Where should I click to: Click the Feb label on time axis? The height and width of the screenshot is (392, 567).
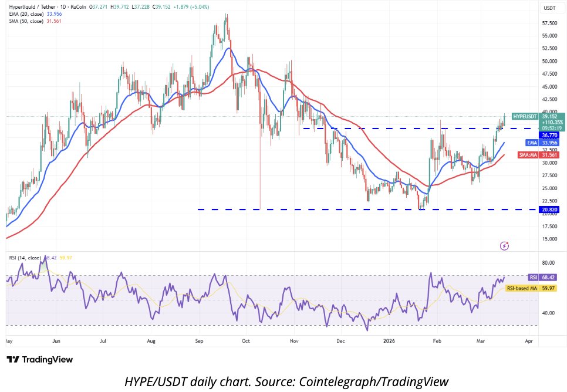click(437, 341)
